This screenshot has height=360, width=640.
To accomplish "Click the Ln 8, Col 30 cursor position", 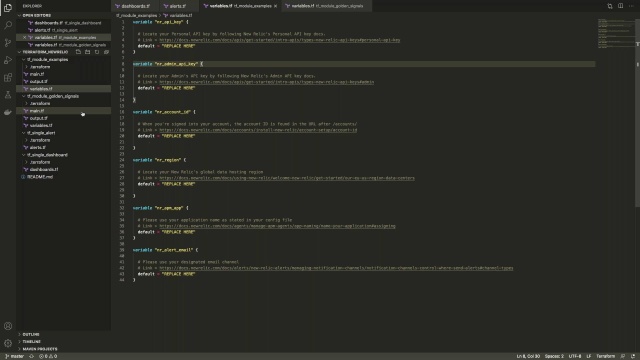I will click(x=528, y=356).
